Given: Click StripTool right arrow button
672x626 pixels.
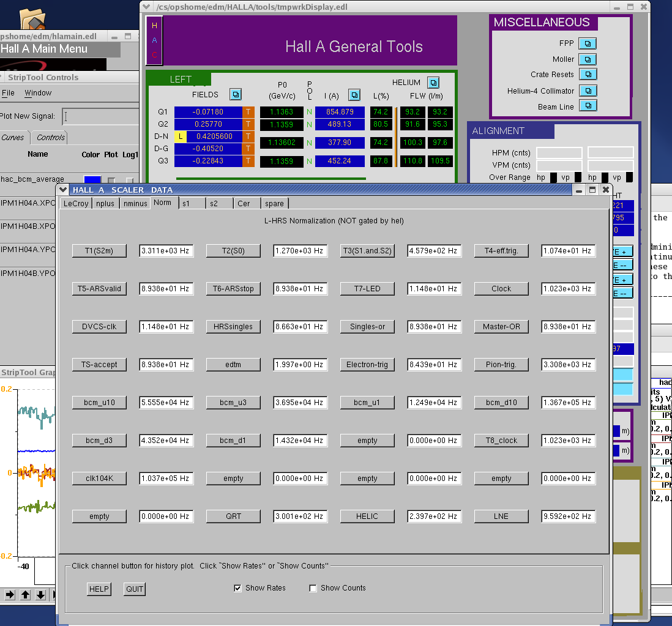Looking at the screenshot, I should click(x=10, y=594).
